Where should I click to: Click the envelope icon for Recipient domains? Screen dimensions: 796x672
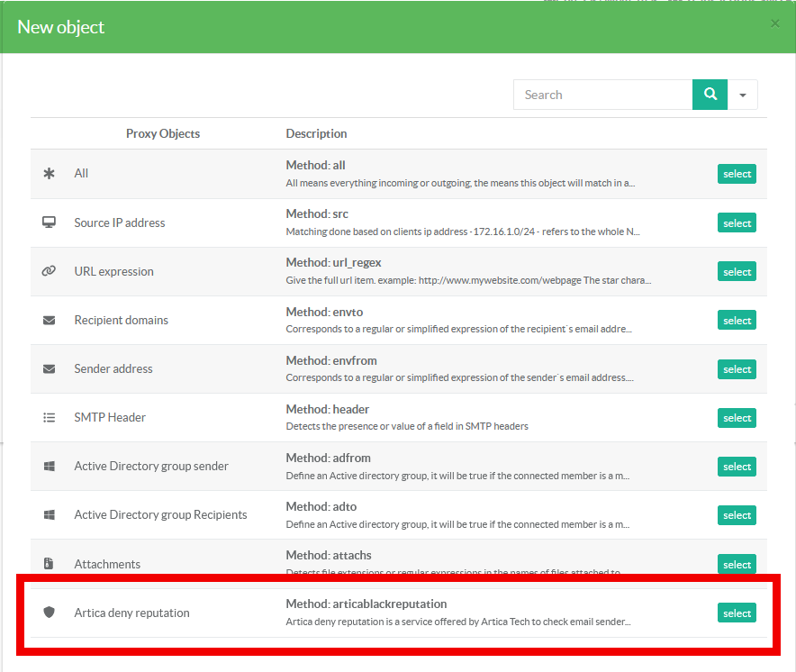tap(50, 320)
